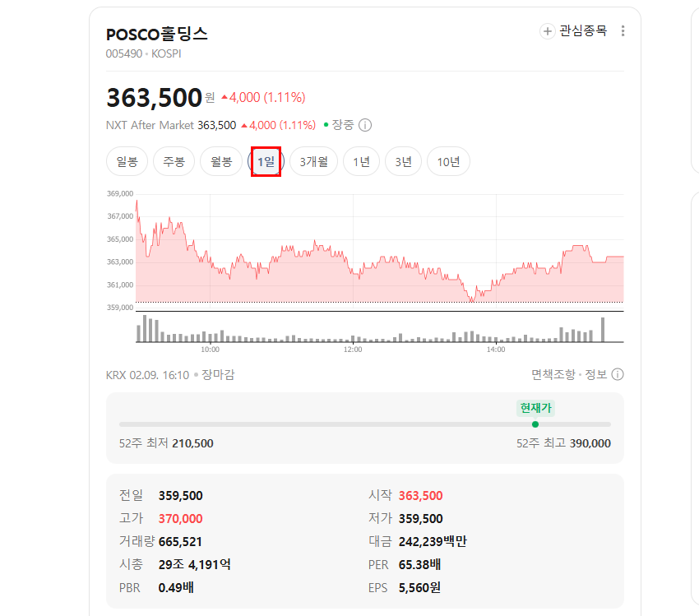
Task: Click the KRX 02.09. 16:10 timestamp
Action: coord(147,375)
